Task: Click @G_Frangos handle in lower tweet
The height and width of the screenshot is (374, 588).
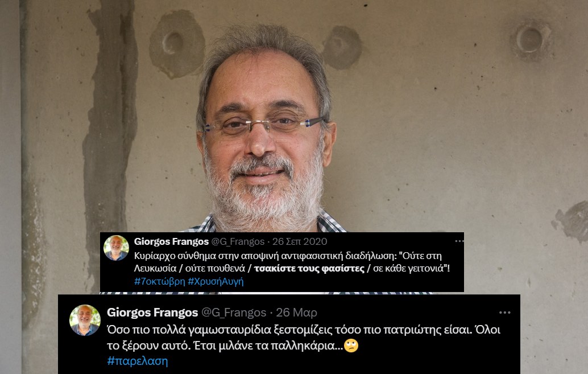Action: [x=234, y=313]
